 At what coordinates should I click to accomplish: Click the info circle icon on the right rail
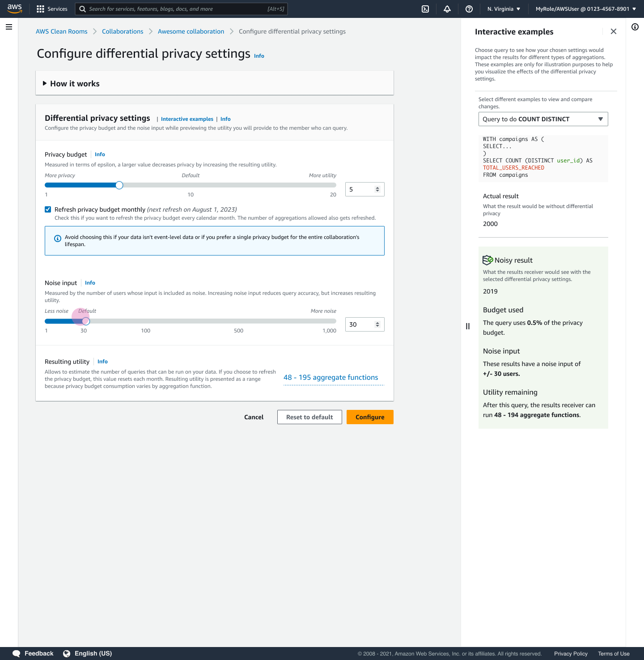point(635,27)
